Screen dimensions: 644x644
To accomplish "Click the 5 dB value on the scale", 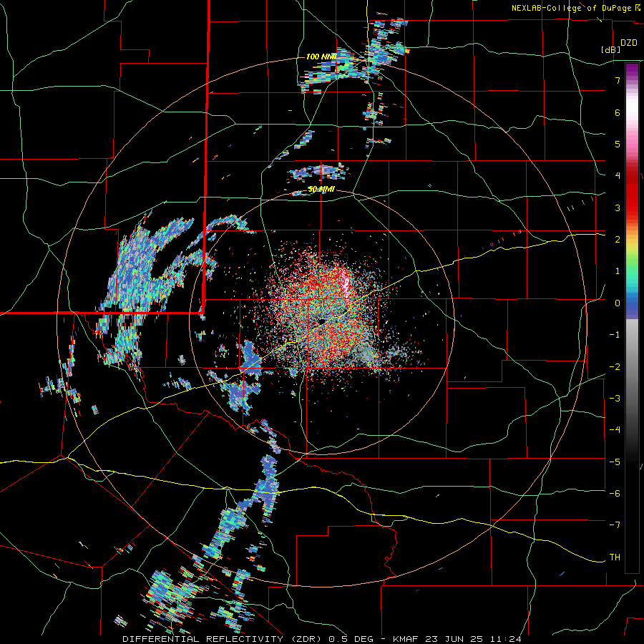I will click(618, 144).
